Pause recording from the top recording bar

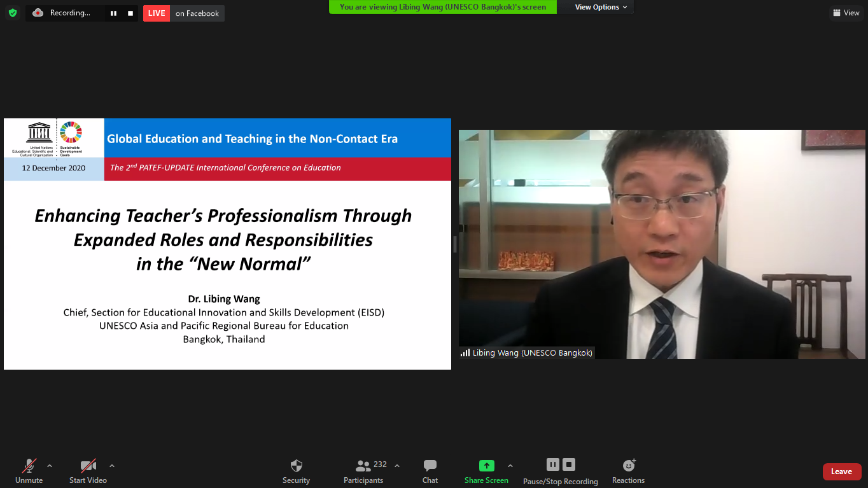(x=113, y=13)
